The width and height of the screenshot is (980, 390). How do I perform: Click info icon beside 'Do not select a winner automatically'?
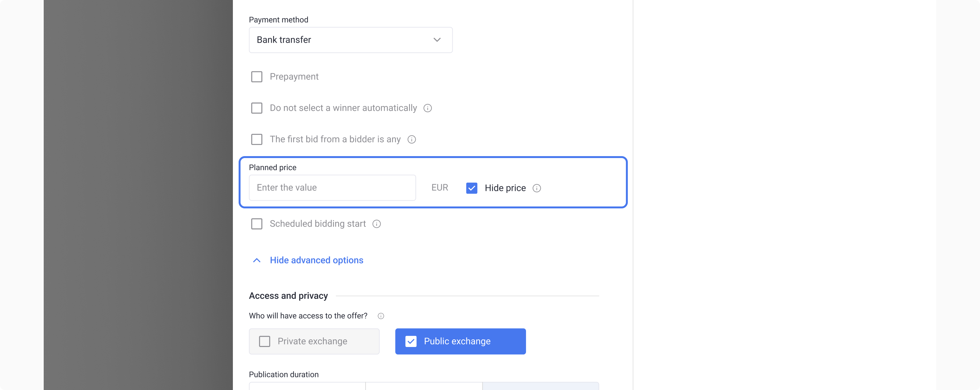tap(427, 108)
